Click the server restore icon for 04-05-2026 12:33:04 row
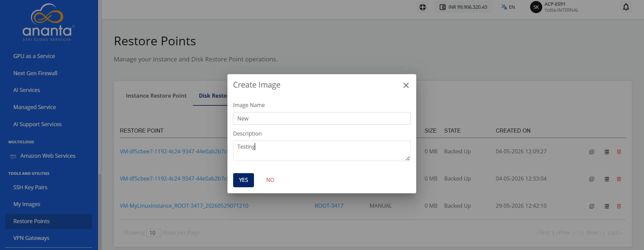 click(607, 179)
